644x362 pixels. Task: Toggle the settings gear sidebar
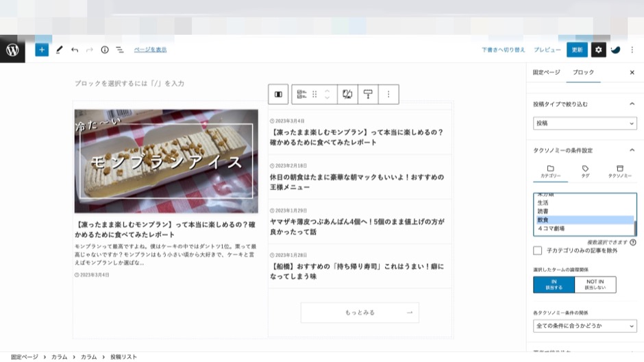598,50
